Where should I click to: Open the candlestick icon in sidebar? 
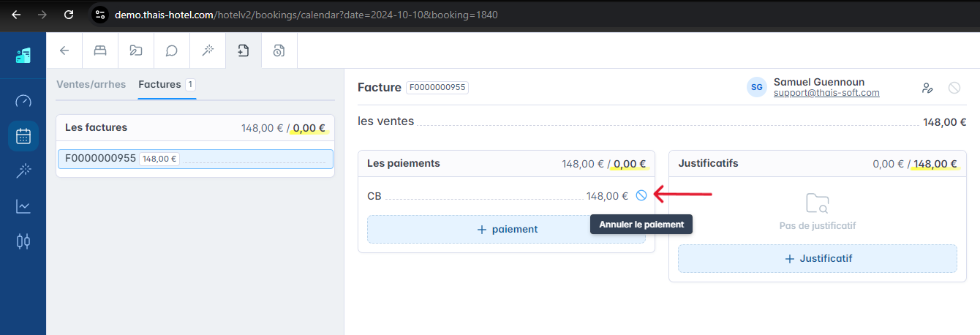23,241
